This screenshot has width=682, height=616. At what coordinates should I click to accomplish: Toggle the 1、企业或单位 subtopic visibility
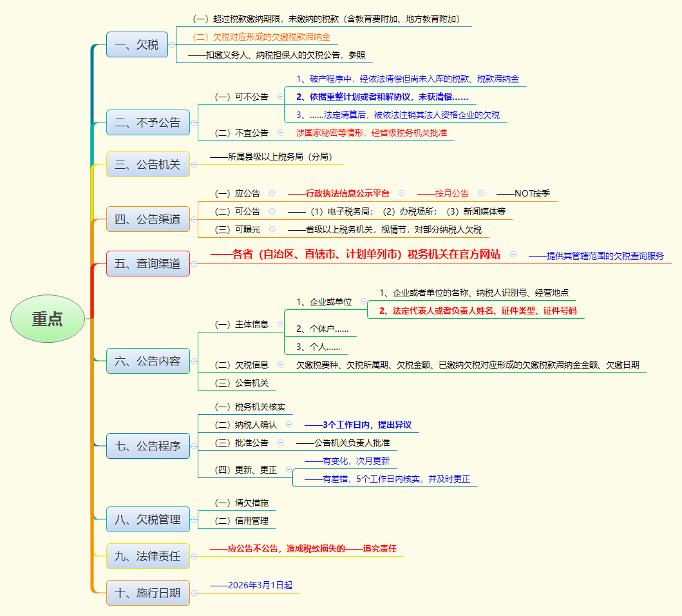[363, 301]
